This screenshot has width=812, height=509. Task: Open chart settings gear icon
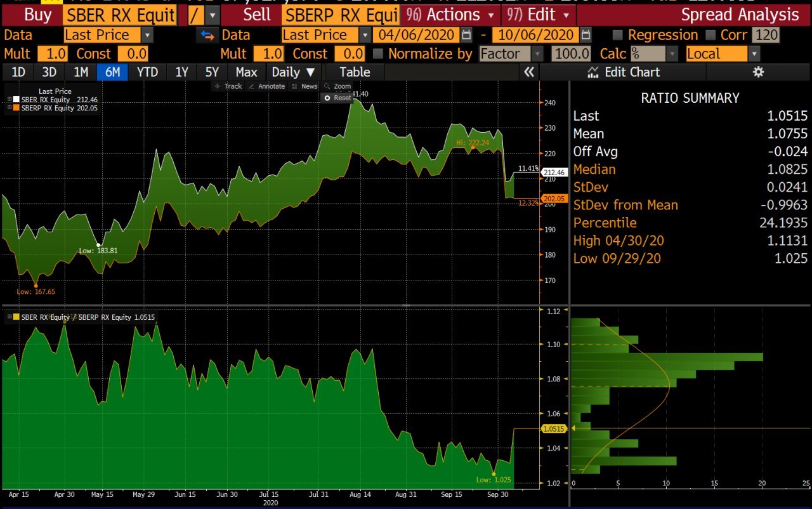point(758,72)
